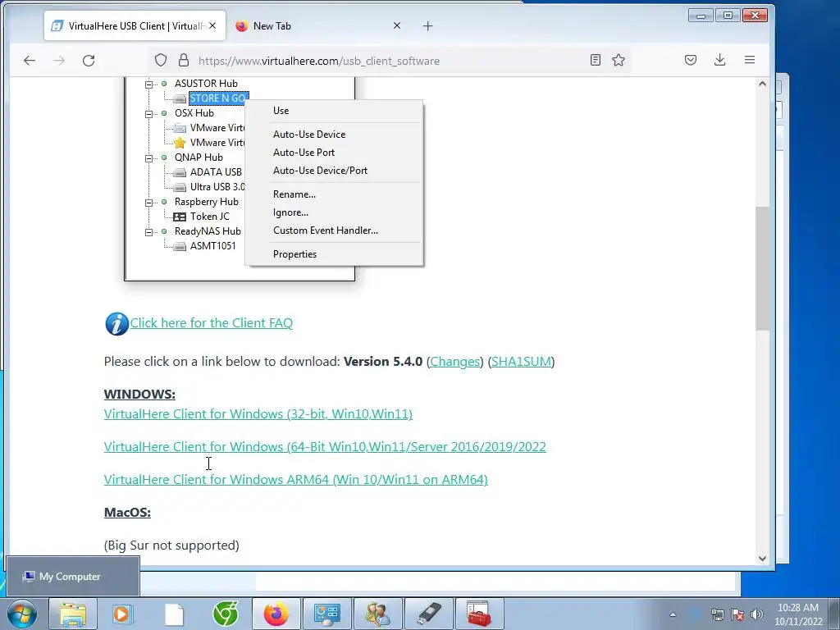
Task: Click the Token JC card icon
Action: click(180, 217)
